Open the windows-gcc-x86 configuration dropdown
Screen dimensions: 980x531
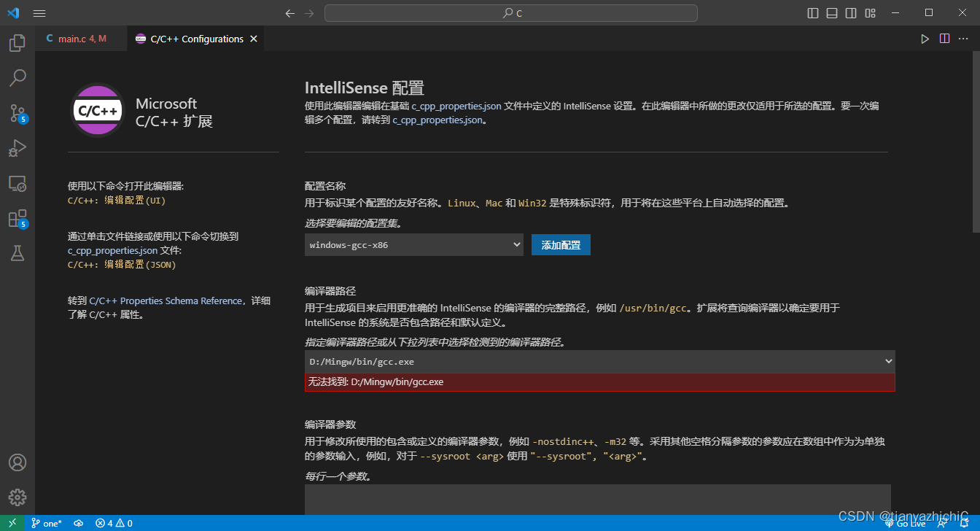(414, 245)
